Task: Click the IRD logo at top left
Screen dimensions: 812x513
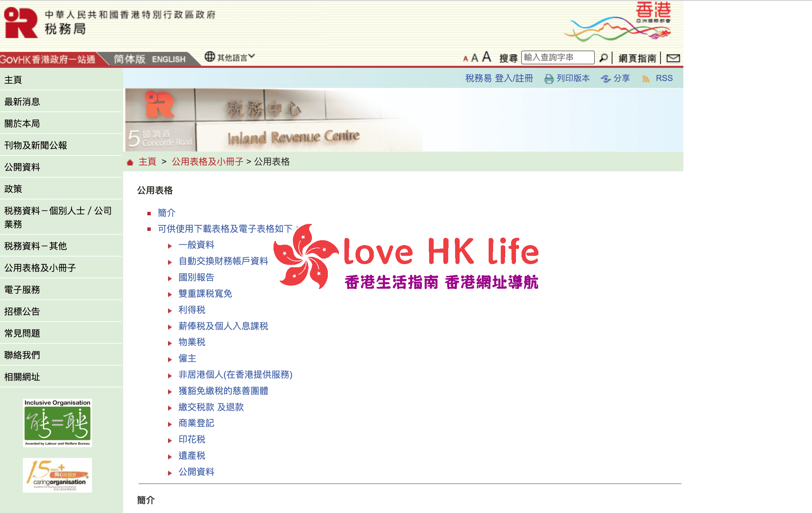Action: click(x=21, y=22)
